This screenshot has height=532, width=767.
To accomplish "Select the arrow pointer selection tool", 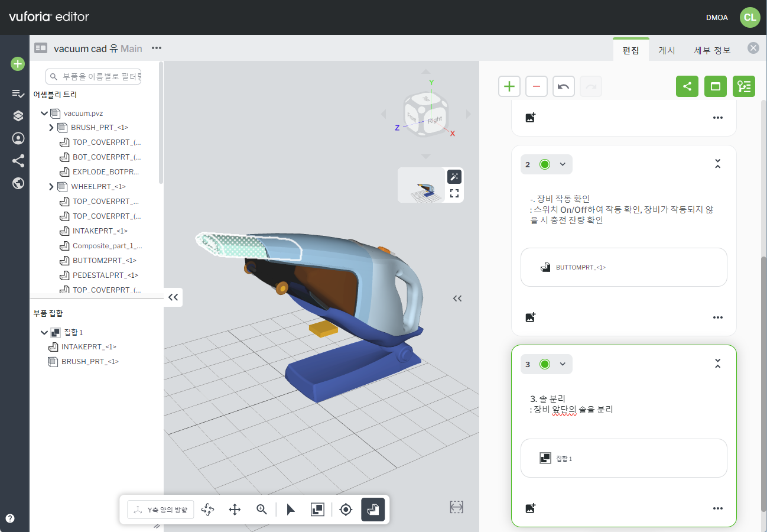I will [x=290, y=510].
